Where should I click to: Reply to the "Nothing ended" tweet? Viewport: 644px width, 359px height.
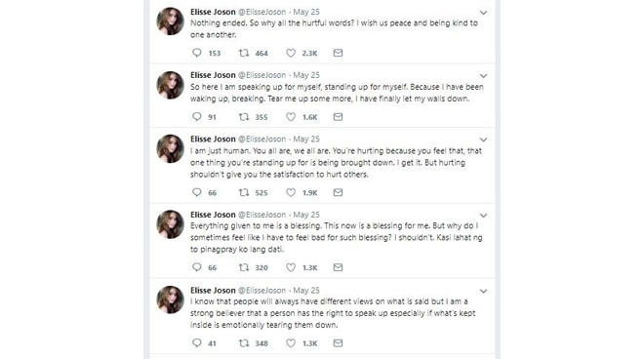click(197, 53)
